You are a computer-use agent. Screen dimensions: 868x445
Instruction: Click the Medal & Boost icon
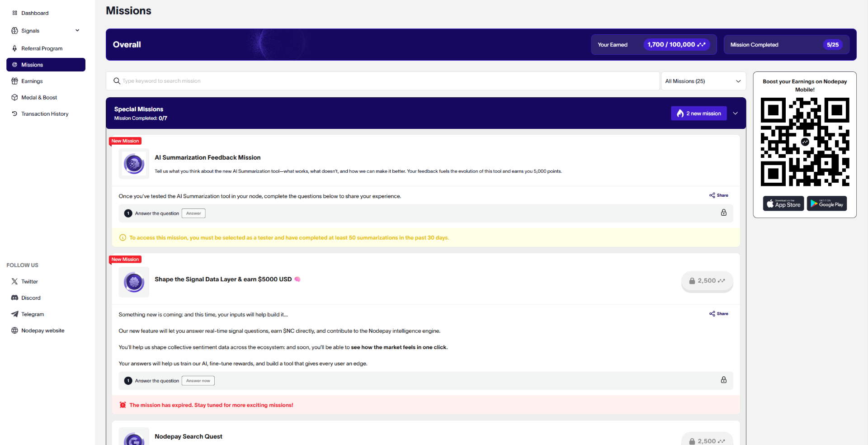(x=15, y=97)
